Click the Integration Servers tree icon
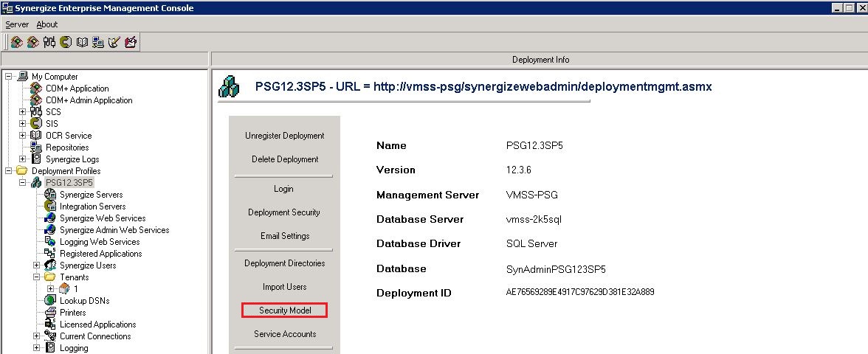Viewport: 868px width, 354px height. coord(50,206)
